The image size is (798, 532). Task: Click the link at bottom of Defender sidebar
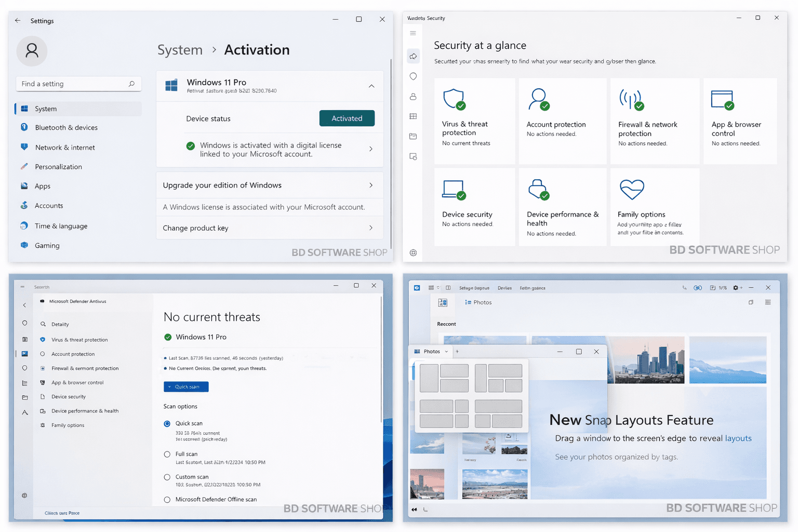[x=62, y=513]
